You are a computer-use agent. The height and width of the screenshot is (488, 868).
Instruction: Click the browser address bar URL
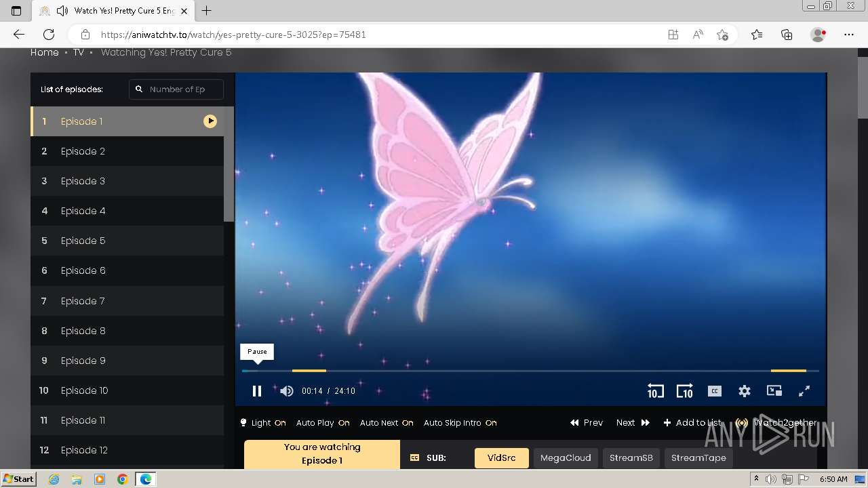[233, 35]
